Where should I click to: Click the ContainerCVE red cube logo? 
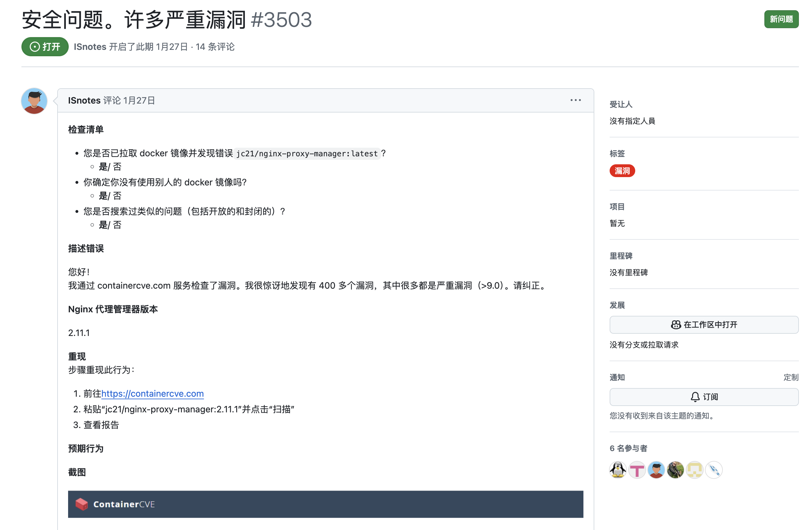(x=82, y=504)
